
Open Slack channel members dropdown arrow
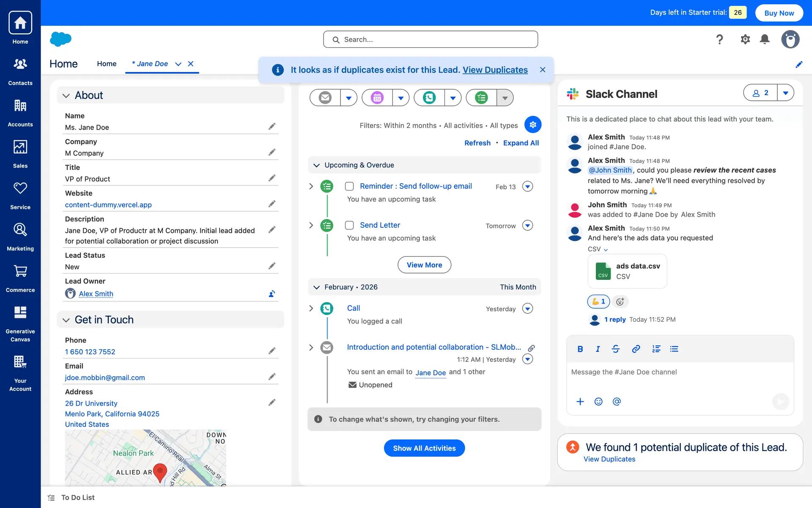(x=785, y=93)
